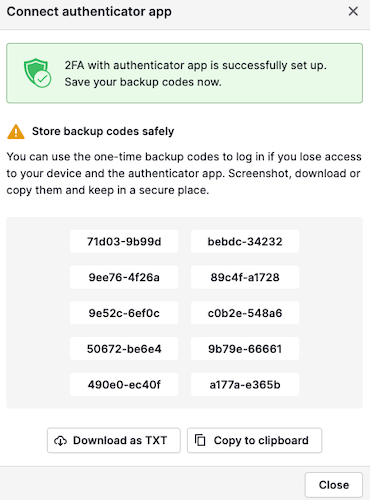370x500 pixels.
Task: Click the Store backup codes safely heading
Action: click(103, 131)
